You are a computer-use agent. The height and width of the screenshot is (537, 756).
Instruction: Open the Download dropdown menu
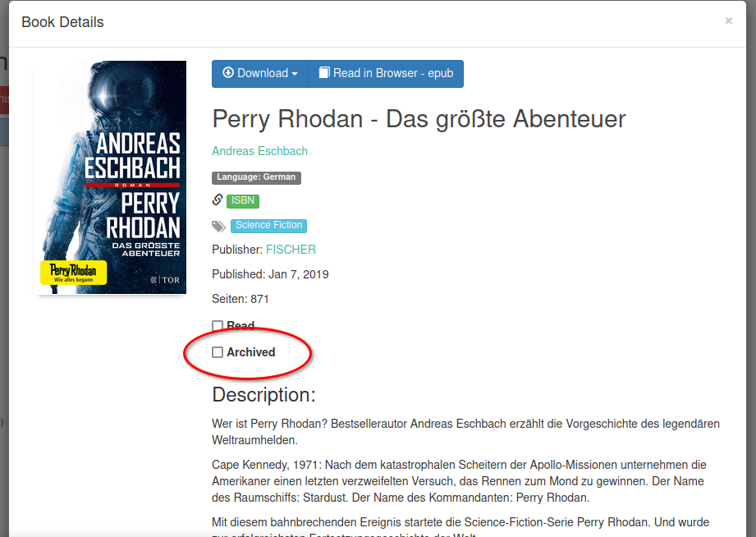pos(260,74)
